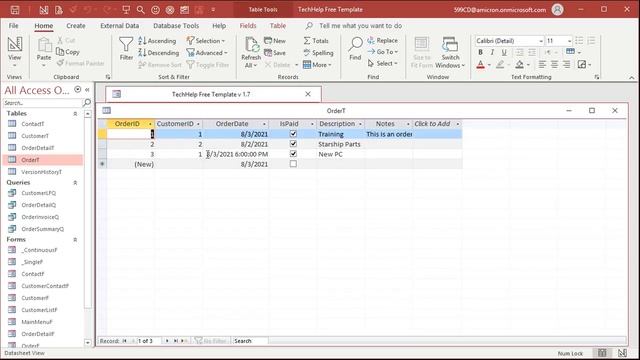Open the OrderDetailT table
The height and width of the screenshot is (360, 640).
(x=38, y=148)
